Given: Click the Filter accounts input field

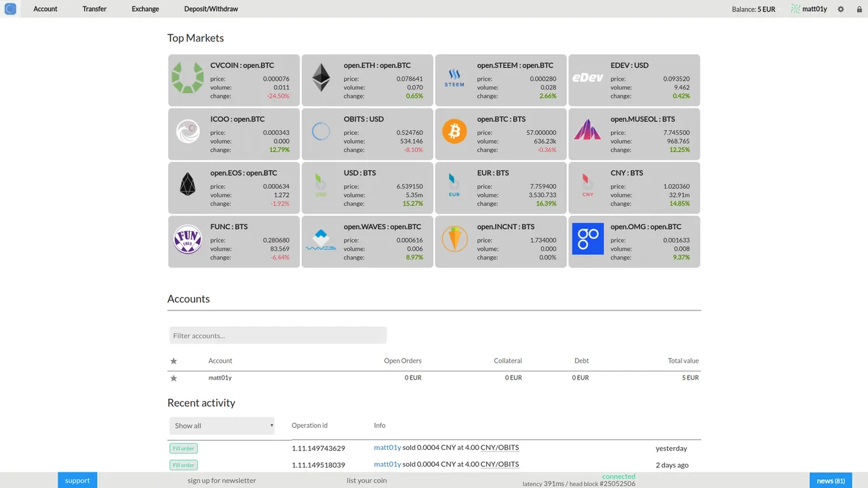Looking at the screenshot, I should click(x=278, y=335).
